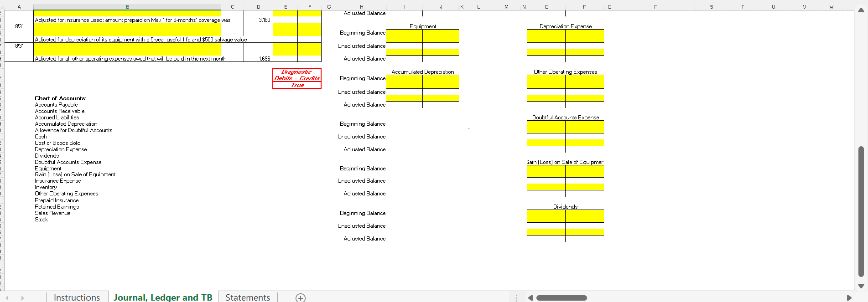Add a new sheet with the plus icon
This screenshot has height=302, width=868.
[301, 297]
